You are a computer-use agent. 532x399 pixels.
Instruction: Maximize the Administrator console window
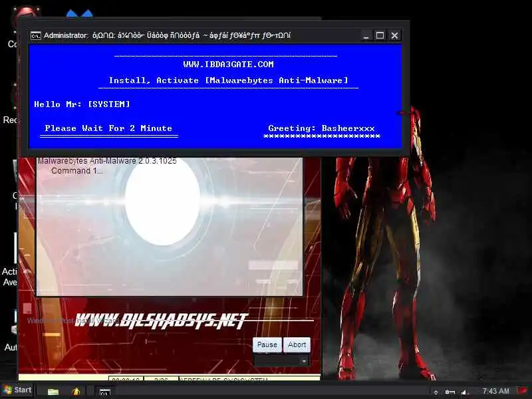(x=380, y=35)
